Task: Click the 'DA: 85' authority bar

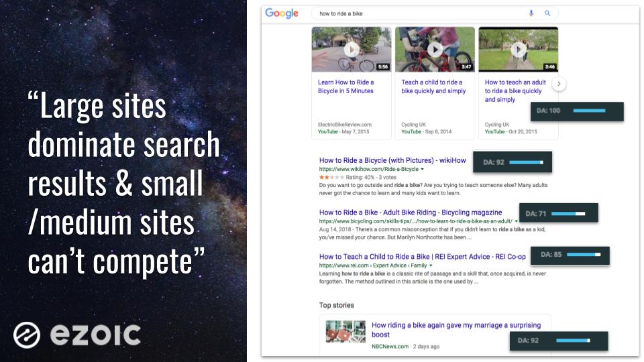Action: click(x=570, y=255)
